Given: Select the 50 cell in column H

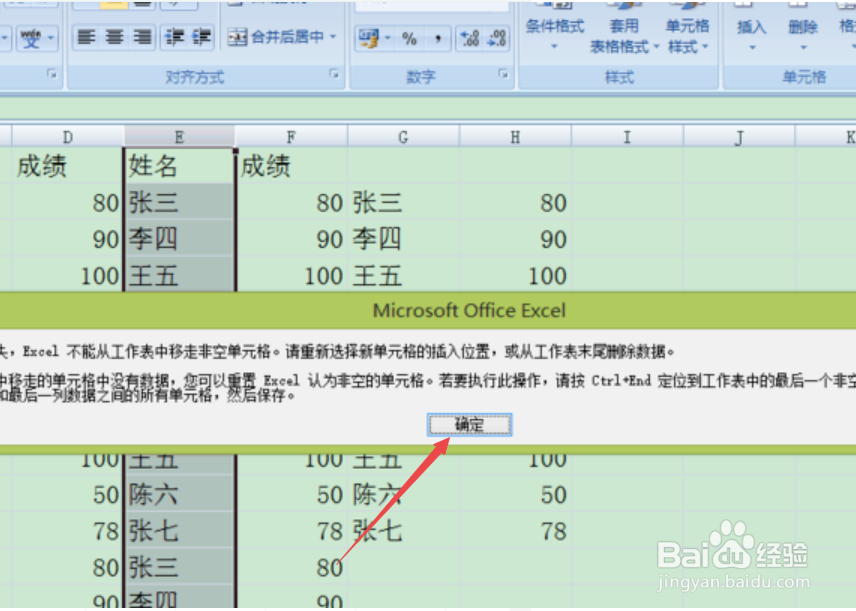Looking at the screenshot, I should (x=515, y=494).
